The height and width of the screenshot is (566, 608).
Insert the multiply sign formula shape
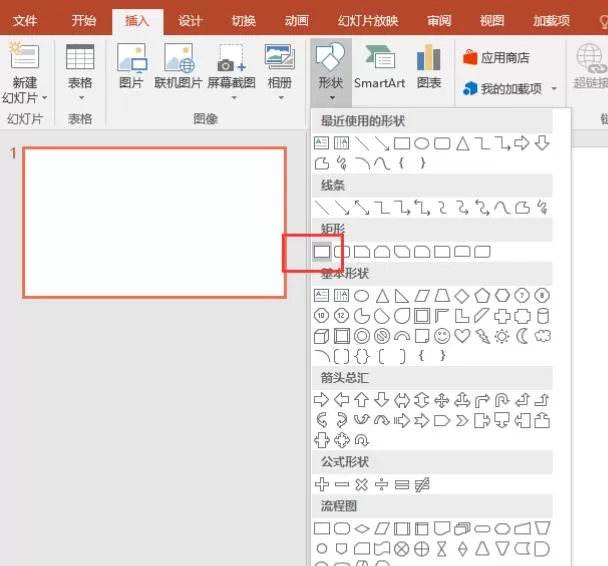361,484
